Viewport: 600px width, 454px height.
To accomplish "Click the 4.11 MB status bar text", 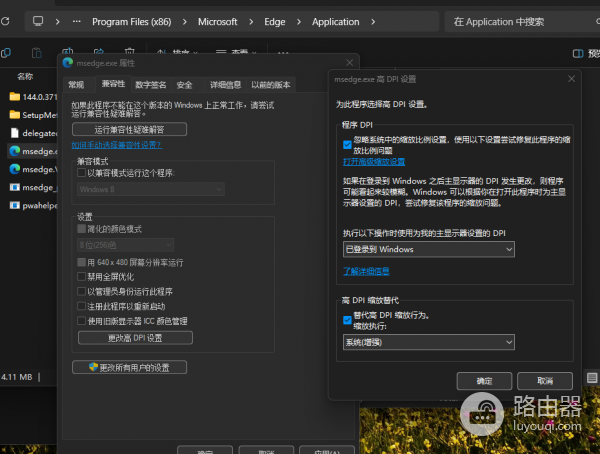I will [x=16, y=377].
